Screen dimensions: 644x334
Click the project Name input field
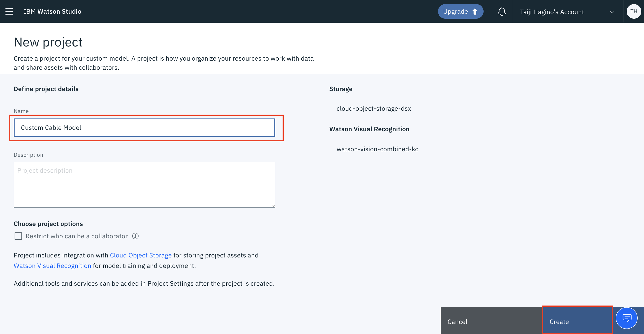click(144, 128)
